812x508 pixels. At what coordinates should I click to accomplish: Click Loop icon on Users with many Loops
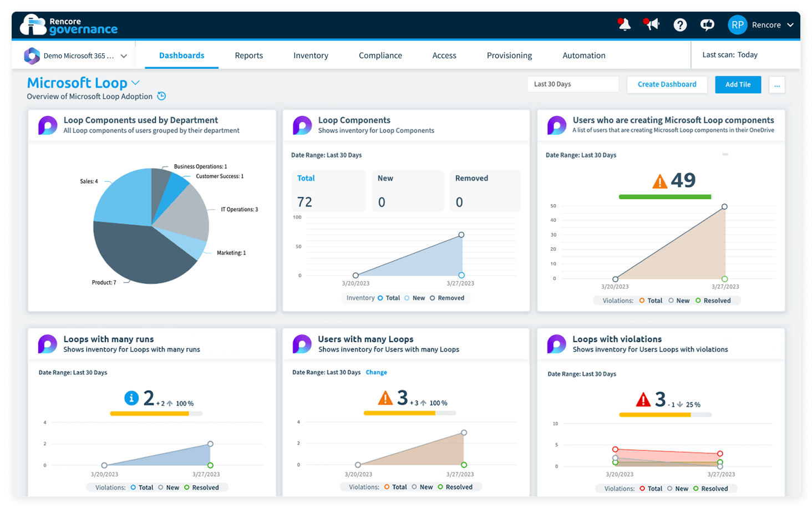click(x=302, y=344)
